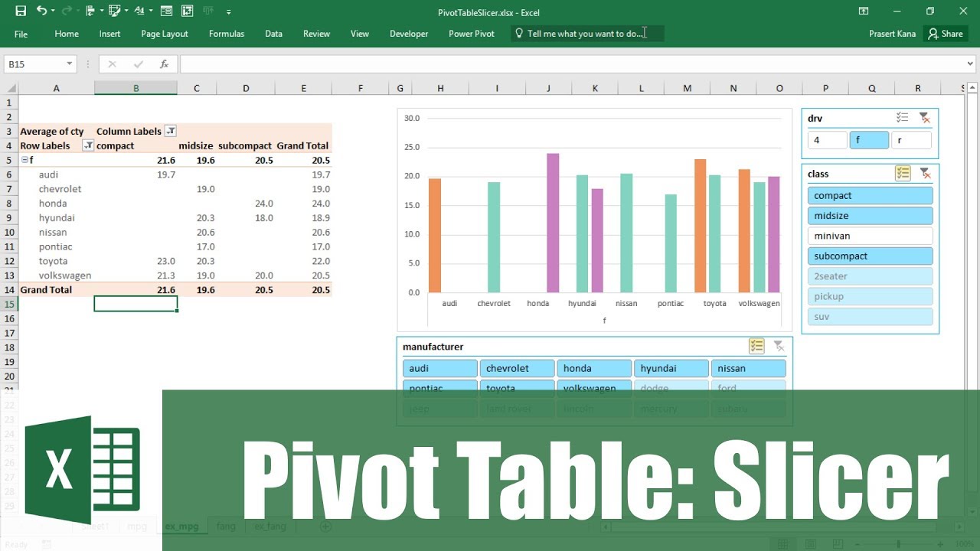980x551 pixels.
Task: Open the Page Layout tab
Action: 165,34
